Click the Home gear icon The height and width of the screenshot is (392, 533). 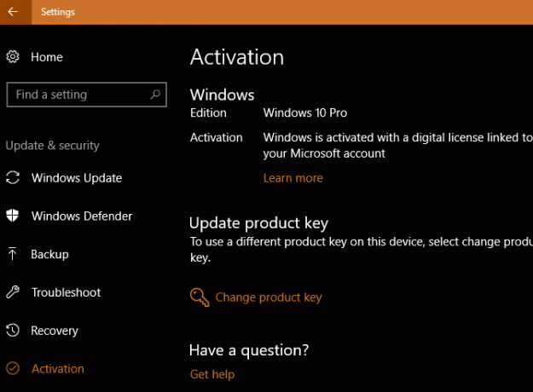tap(13, 57)
